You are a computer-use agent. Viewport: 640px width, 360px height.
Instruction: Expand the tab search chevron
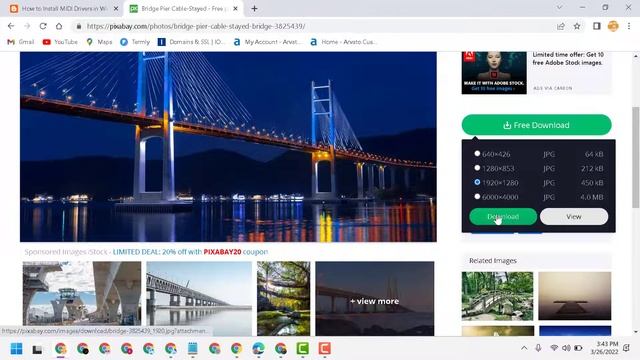pos(560,7)
